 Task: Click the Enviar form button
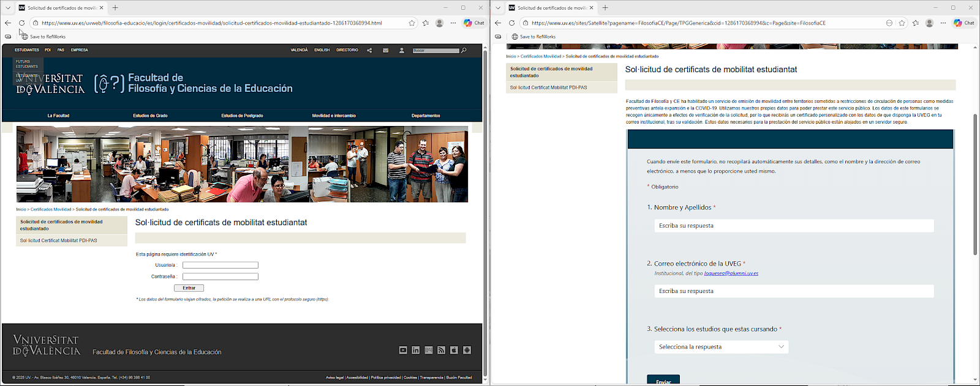coord(663,380)
